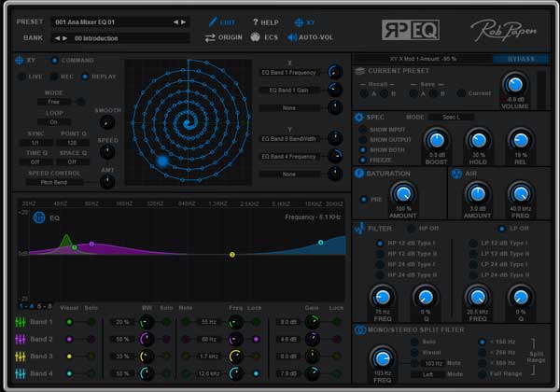Toggle LP Off in Filter section

tap(502, 229)
